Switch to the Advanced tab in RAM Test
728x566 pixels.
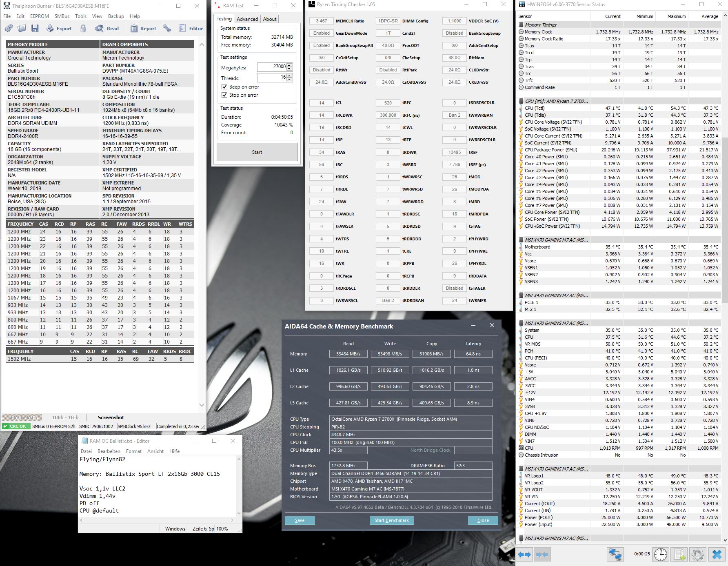point(247,19)
